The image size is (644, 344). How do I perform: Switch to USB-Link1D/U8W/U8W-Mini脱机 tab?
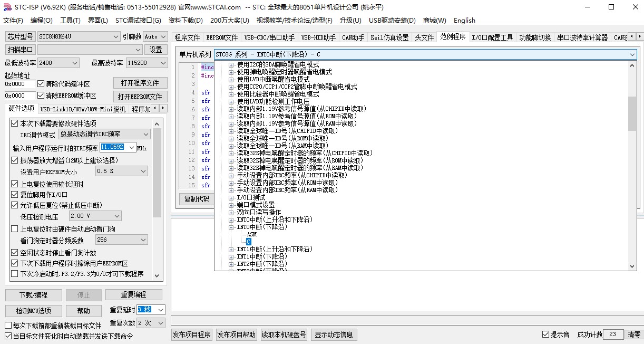(83, 109)
